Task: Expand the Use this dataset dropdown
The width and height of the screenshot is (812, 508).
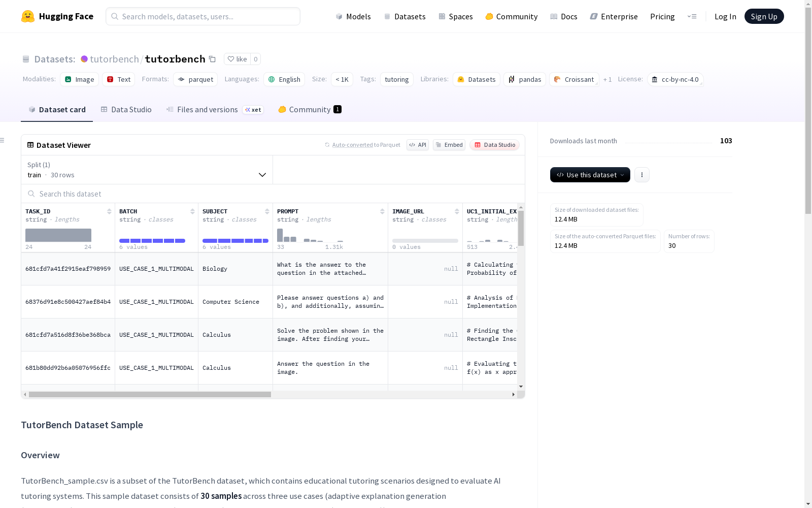Action: [x=590, y=175]
